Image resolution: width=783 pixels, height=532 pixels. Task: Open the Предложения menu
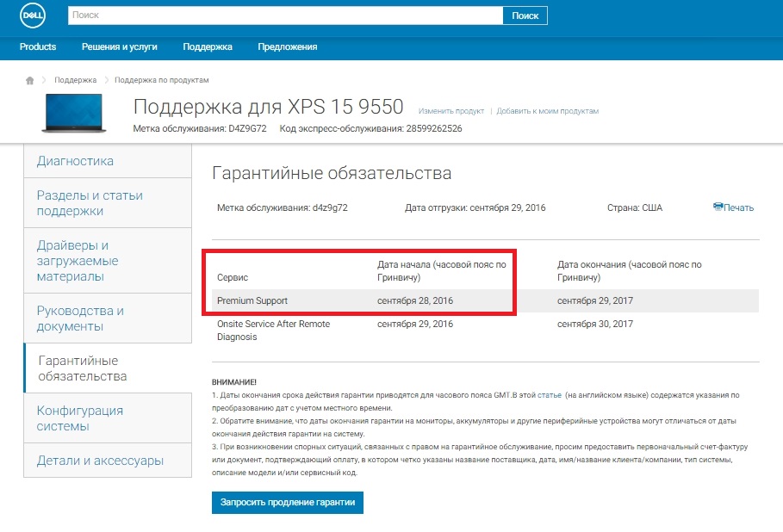click(x=288, y=46)
